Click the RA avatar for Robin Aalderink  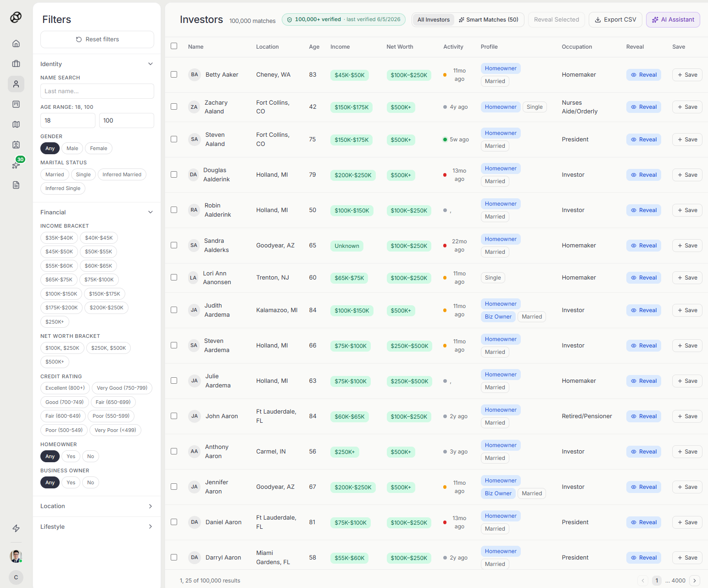(194, 210)
